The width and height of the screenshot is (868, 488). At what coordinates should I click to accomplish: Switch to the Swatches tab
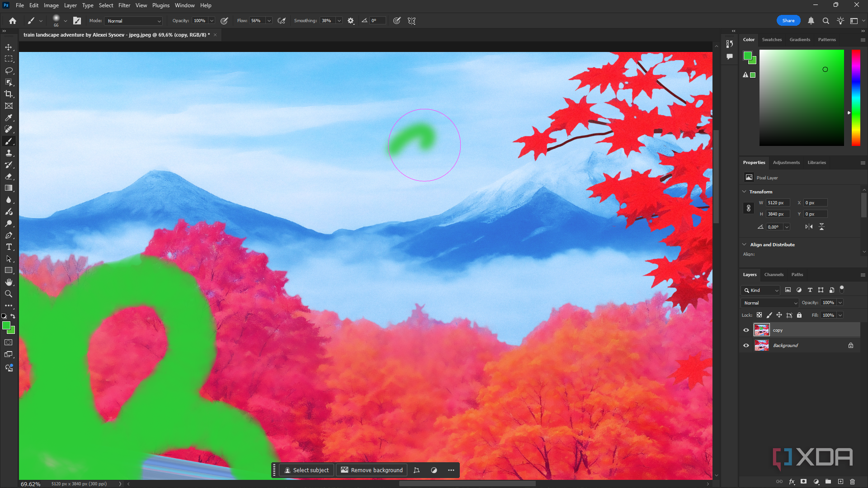[x=772, y=40]
